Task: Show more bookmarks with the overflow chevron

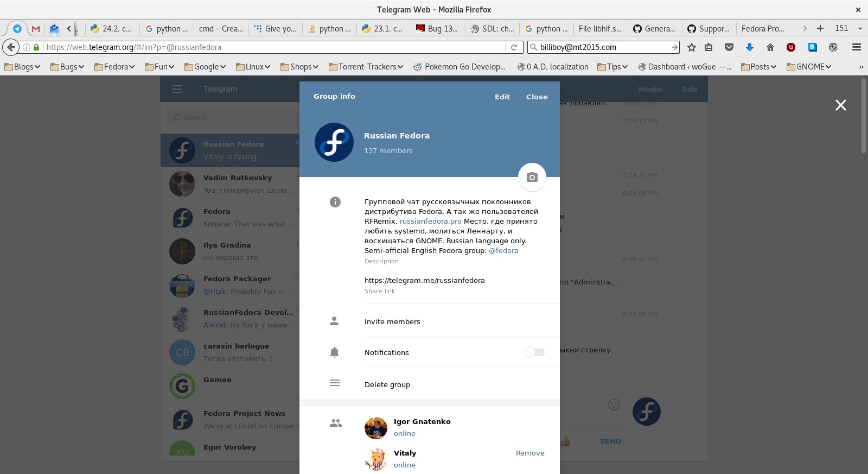Action: coord(860,67)
